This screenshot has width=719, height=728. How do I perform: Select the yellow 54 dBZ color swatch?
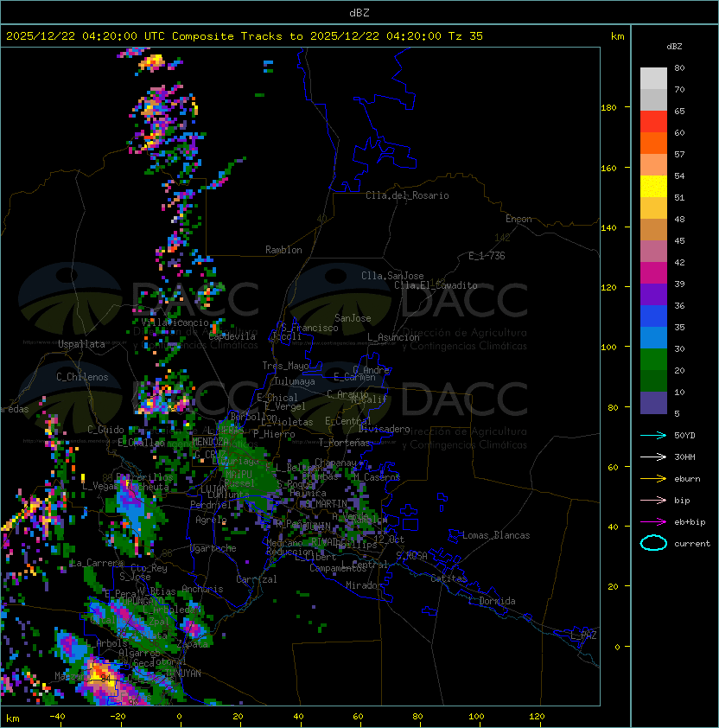coord(653,186)
